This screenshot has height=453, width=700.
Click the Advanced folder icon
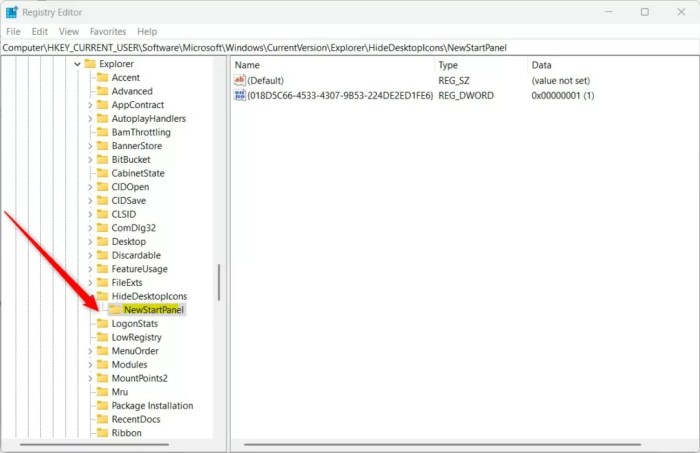tap(103, 91)
